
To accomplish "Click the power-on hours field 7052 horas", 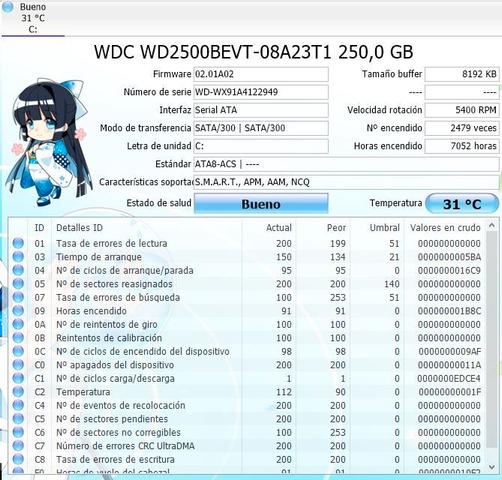I will coord(462,146).
